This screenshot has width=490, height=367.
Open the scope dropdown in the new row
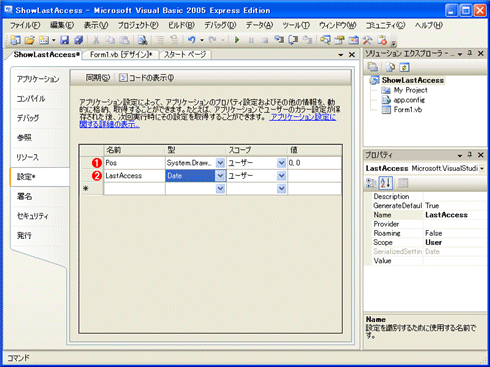[281, 189]
